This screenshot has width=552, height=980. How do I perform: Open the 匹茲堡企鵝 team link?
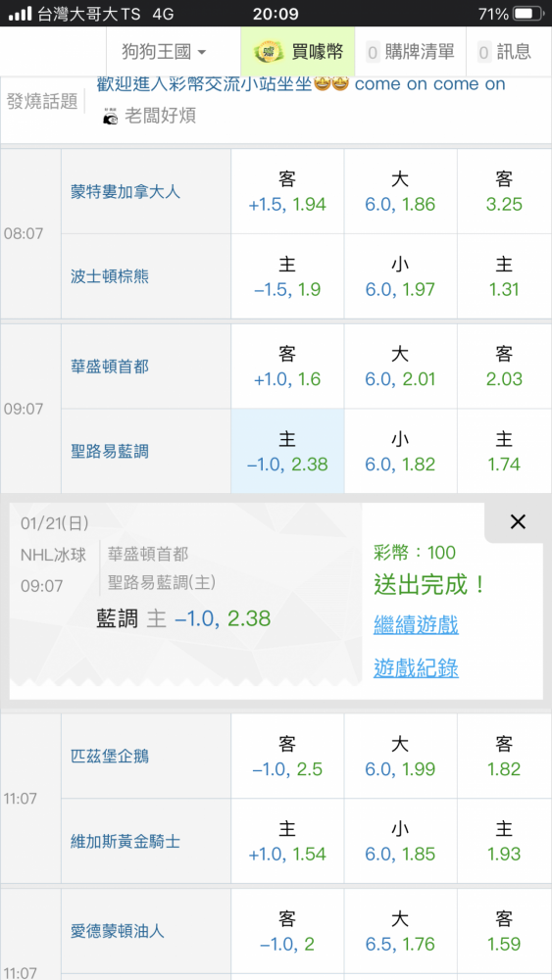click(x=110, y=757)
